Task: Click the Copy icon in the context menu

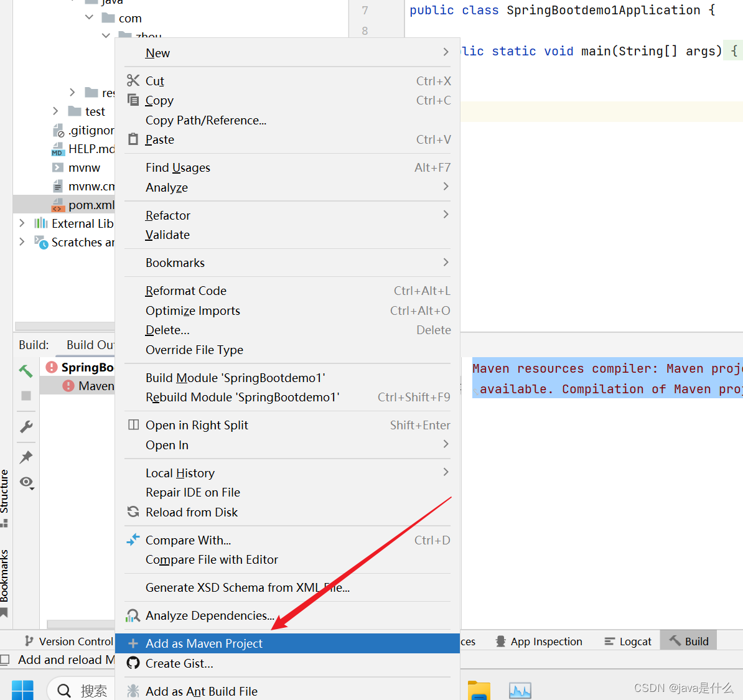Action: [133, 100]
